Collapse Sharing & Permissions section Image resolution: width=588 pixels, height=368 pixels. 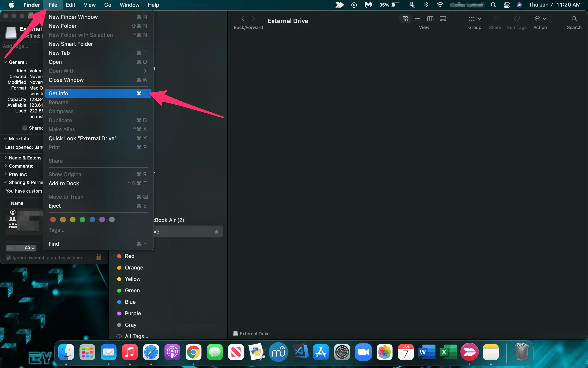point(5,182)
